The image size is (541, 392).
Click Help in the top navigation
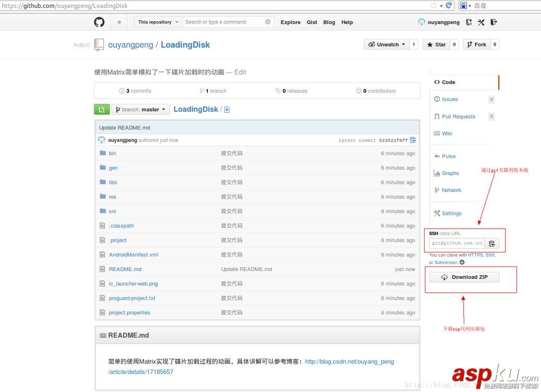347,22
